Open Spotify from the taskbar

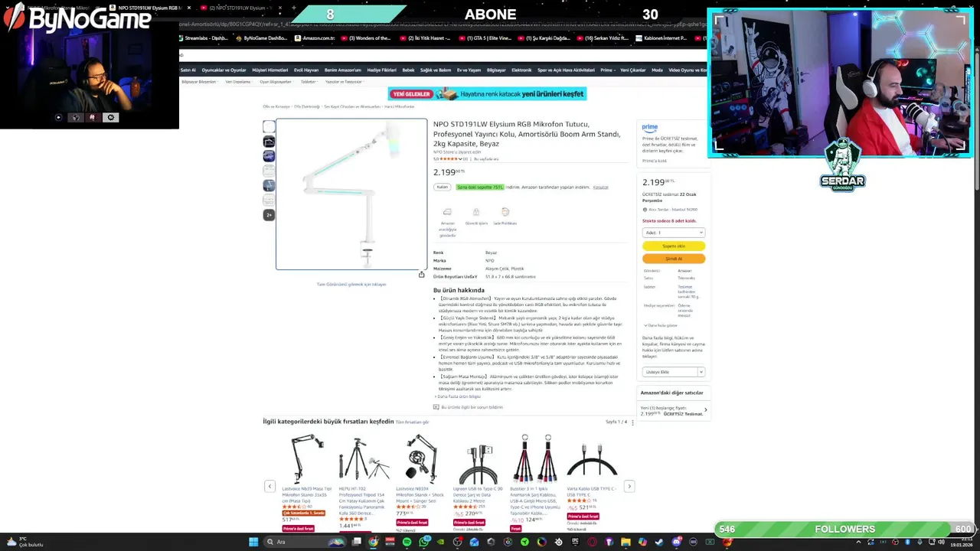coord(407,542)
